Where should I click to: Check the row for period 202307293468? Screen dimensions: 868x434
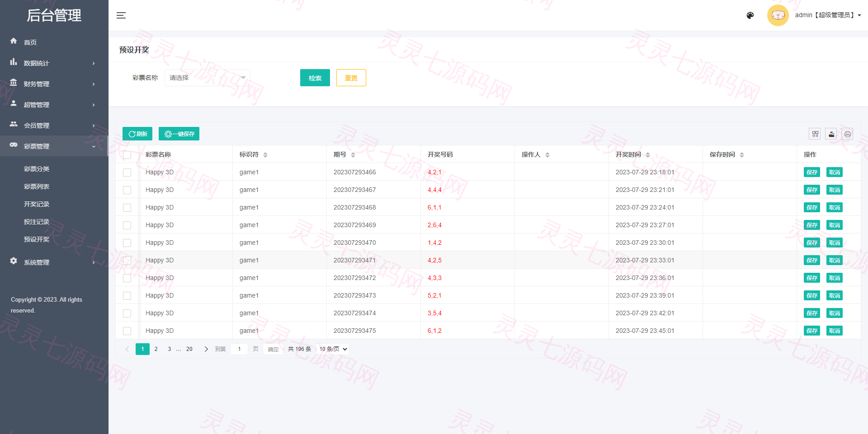coord(127,208)
